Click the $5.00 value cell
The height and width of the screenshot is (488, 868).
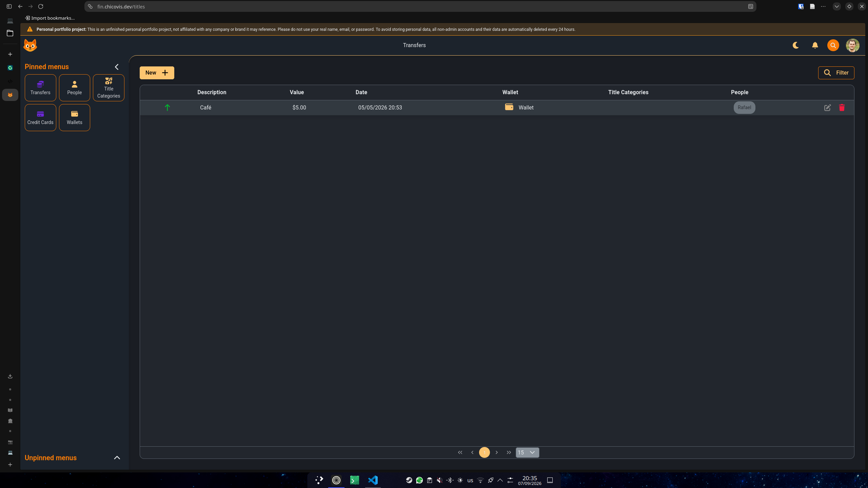[299, 107]
